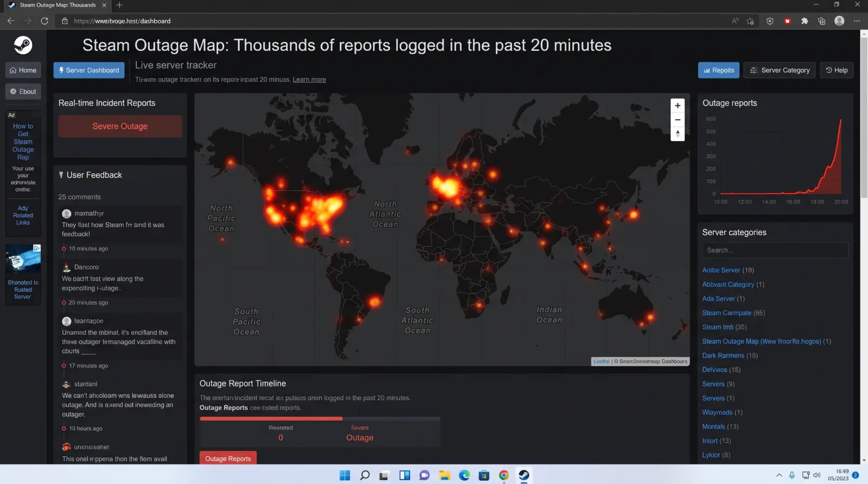Zoom out on the outage map

[678, 120]
